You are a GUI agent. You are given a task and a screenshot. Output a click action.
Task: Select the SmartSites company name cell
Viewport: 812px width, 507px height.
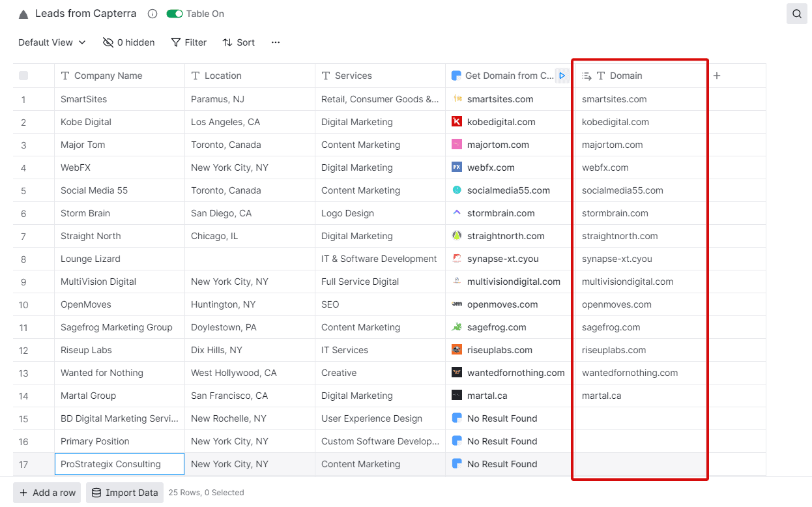[120, 99]
